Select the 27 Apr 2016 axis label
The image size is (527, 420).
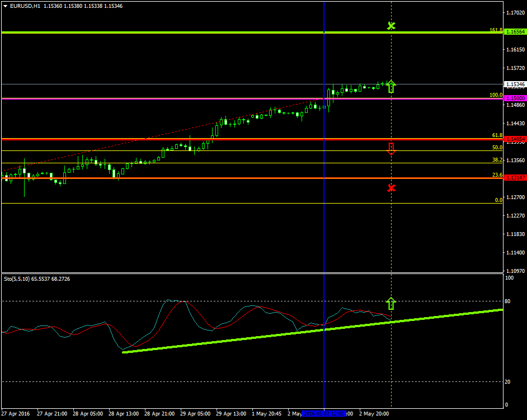17,414
